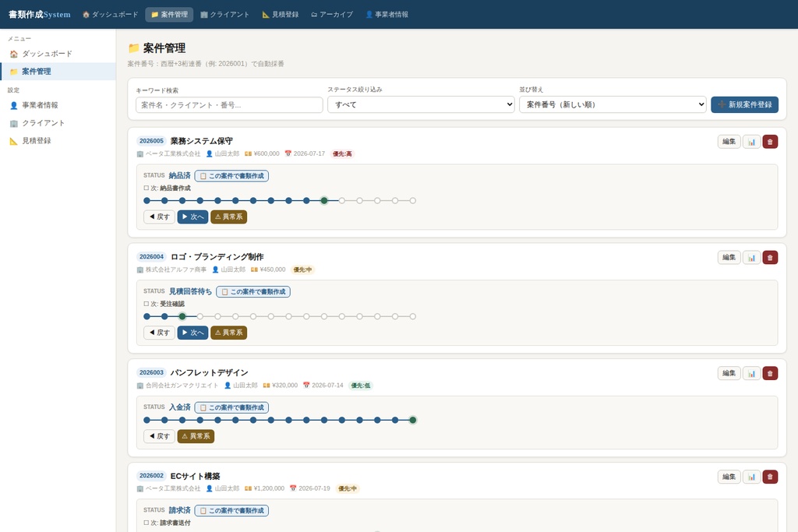Open 事業者情報 in left sidebar
The width and height of the screenshot is (798, 532).
tap(58, 105)
